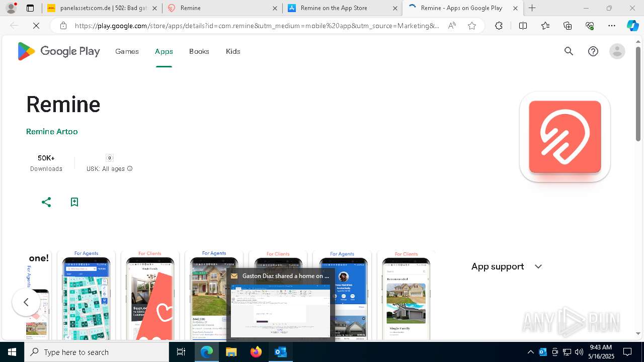Switch to the panelassetscom.de tab
The height and width of the screenshot is (362, 644).
point(102,8)
